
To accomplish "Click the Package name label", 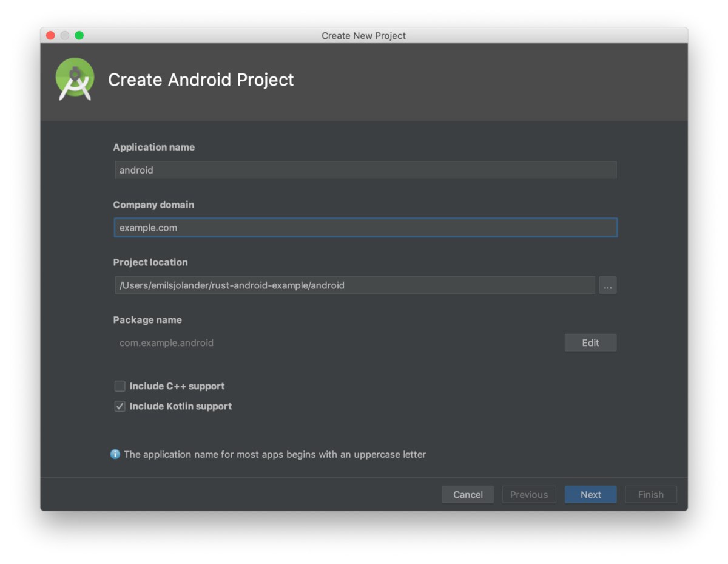I will click(147, 320).
